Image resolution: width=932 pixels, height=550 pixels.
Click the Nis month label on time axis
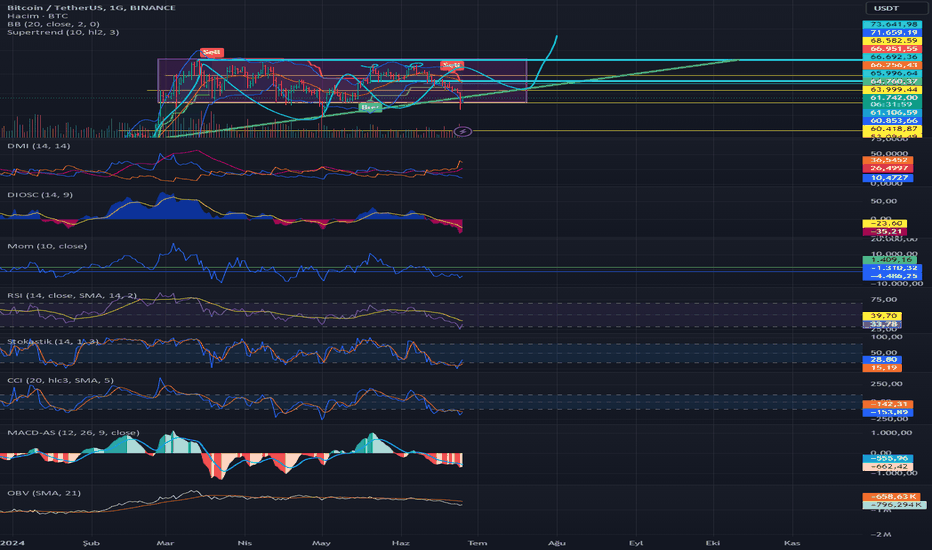coord(245,543)
